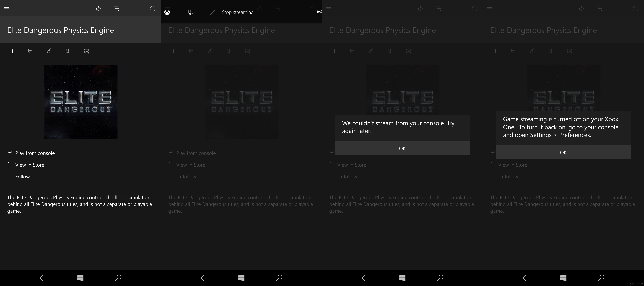Tap the Stop streaming label
The width and height of the screenshot is (644, 286).
click(238, 12)
